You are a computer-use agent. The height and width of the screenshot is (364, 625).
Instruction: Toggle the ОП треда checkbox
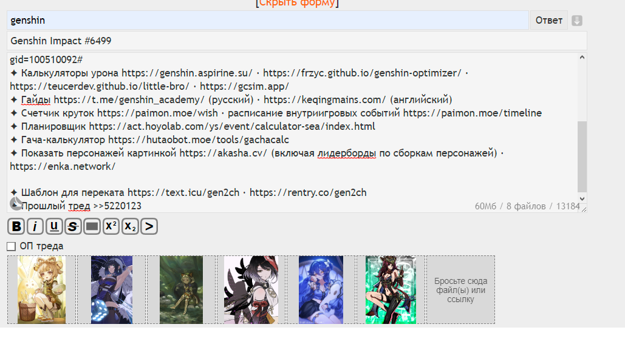[x=11, y=246]
